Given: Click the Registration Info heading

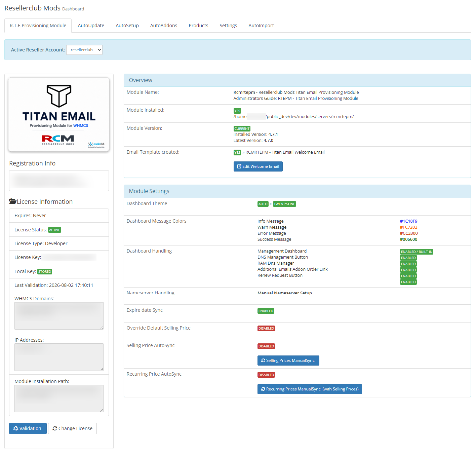Looking at the screenshot, I should pyautogui.click(x=32, y=163).
